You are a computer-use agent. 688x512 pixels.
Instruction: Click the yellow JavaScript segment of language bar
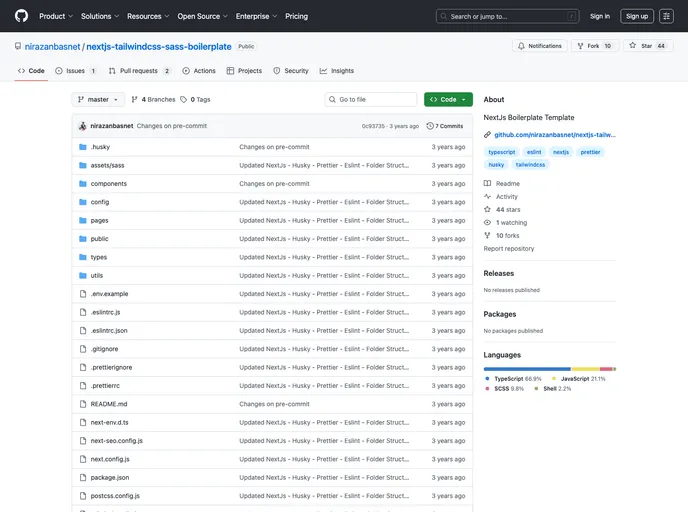click(585, 369)
